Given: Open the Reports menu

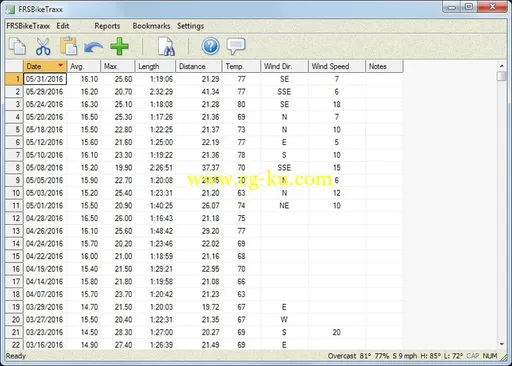Looking at the screenshot, I should (107, 26).
